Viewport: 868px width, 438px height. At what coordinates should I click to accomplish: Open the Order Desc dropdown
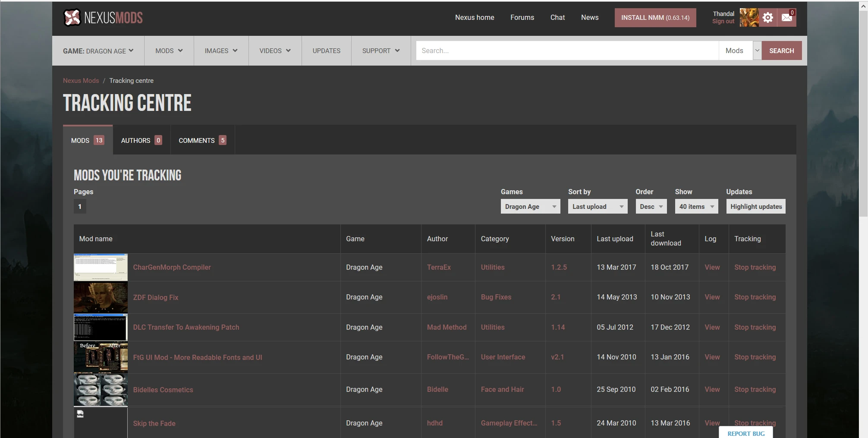[x=651, y=207]
